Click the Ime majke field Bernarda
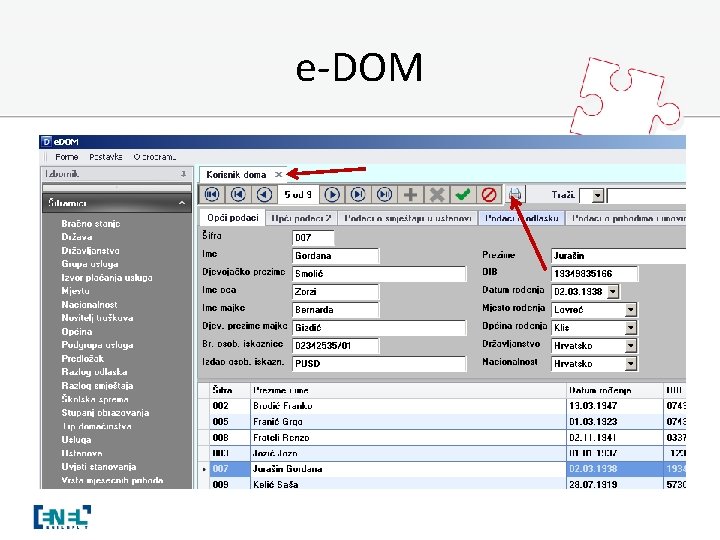720x540 pixels. (335, 310)
